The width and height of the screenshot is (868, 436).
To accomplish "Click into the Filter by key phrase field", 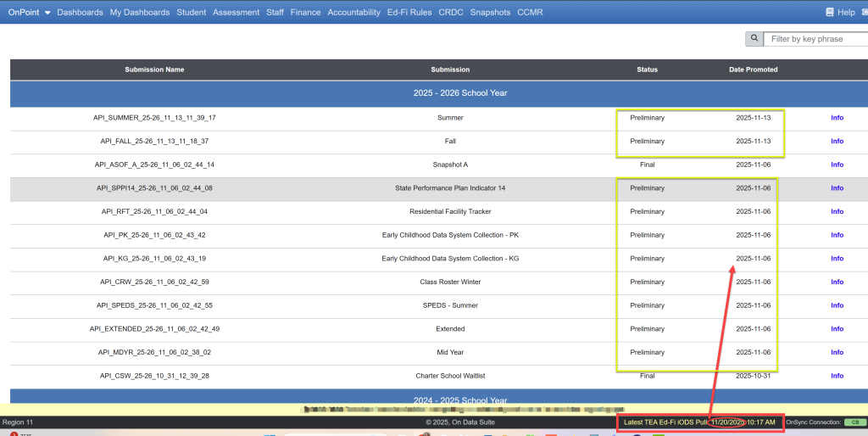I will pos(814,39).
